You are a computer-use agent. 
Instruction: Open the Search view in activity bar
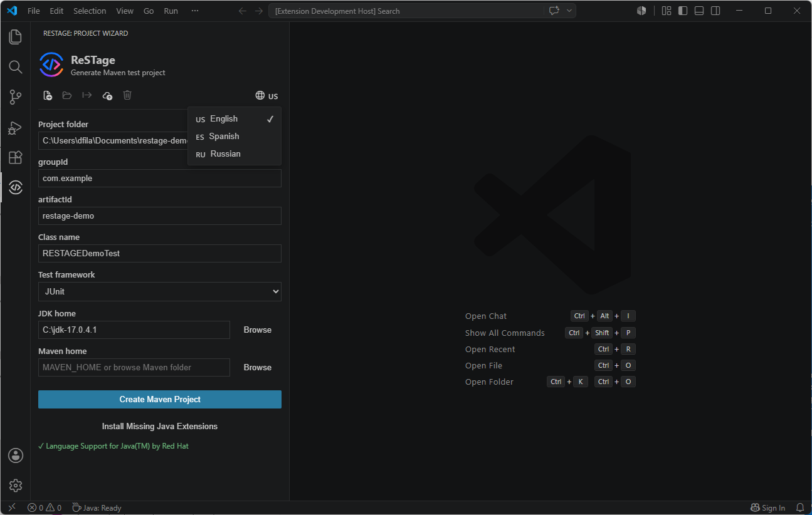pos(15,67)
